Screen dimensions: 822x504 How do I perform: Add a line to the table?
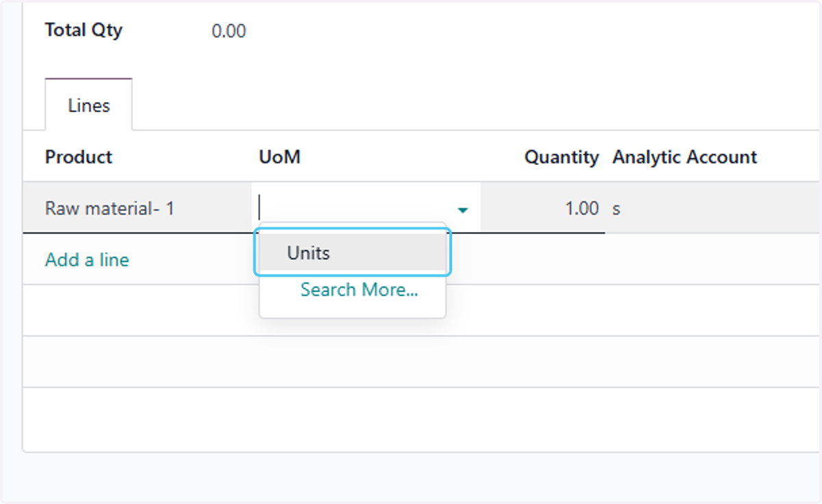[87, 260]
